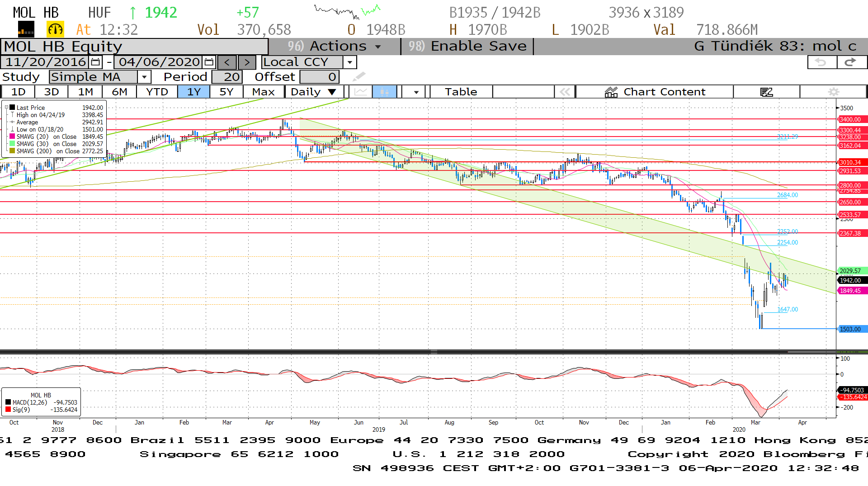The image size is (868, 486).
Task: Click the next period arrow button
Action: (247, 62)
